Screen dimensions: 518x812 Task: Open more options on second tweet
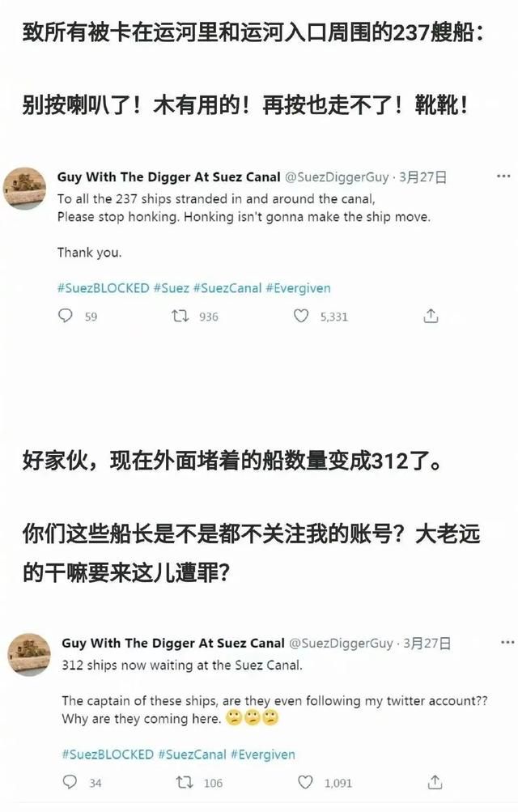point(507,643)
